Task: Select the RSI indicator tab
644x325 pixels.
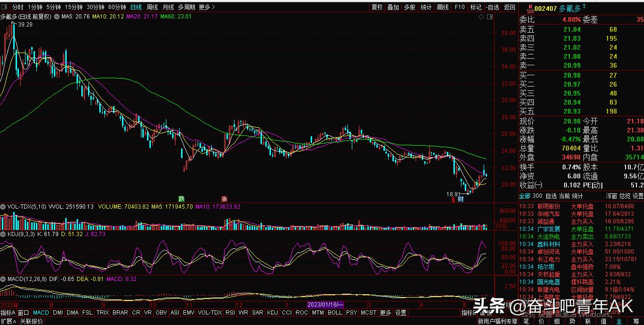Action: point(230,313)
